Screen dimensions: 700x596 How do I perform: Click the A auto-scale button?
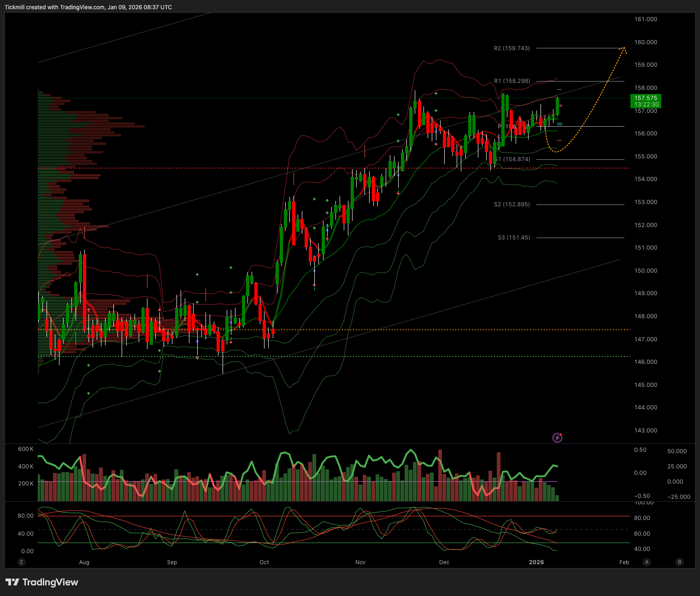pos(647,562)
